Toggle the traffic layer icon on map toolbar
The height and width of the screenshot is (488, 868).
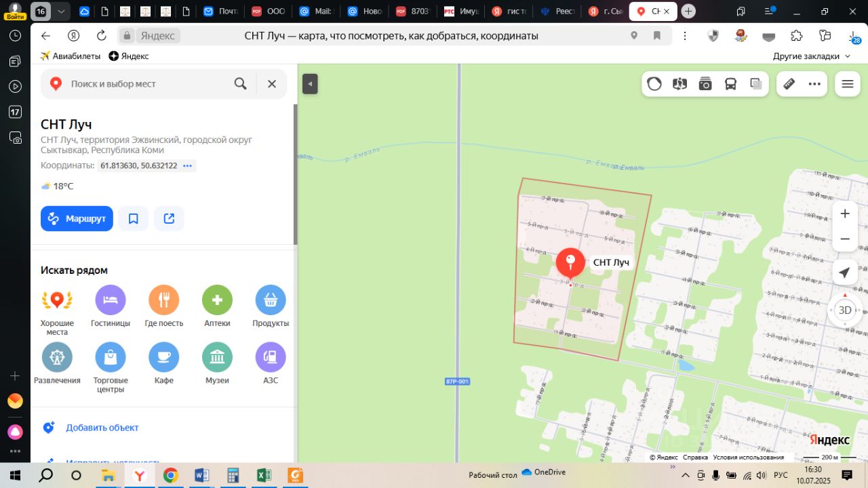(x=654, y=84)
